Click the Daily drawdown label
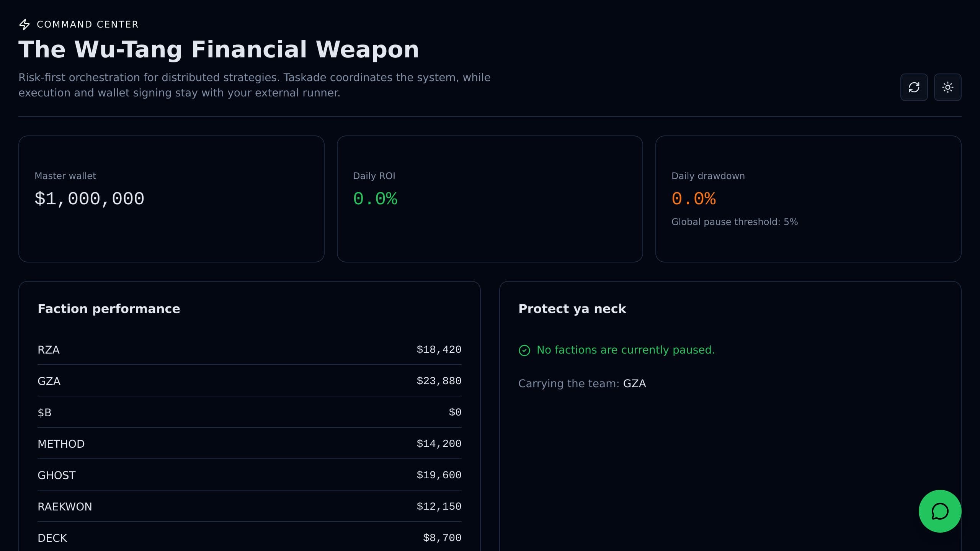This screenshot has height=551, width=980. [708, 176]
